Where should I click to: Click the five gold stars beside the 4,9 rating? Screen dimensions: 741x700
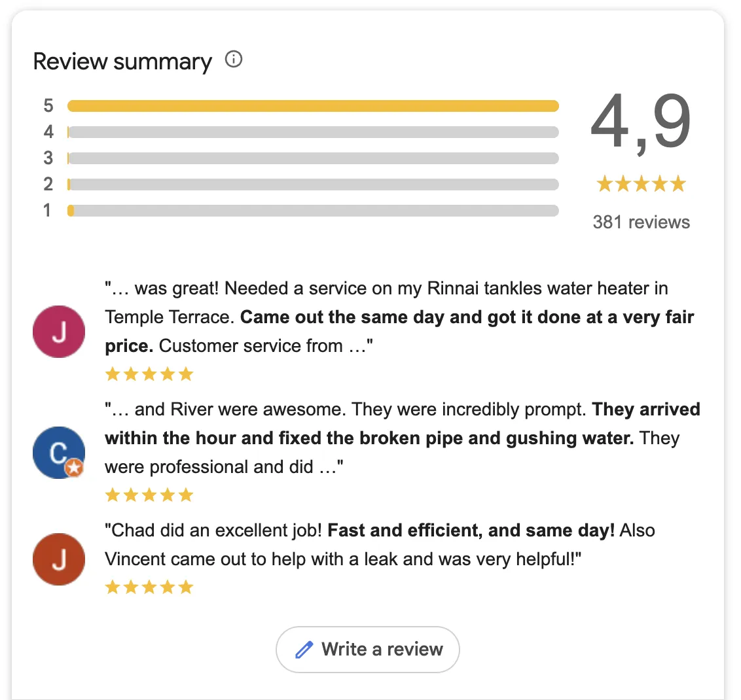click(x=641, y=184)
